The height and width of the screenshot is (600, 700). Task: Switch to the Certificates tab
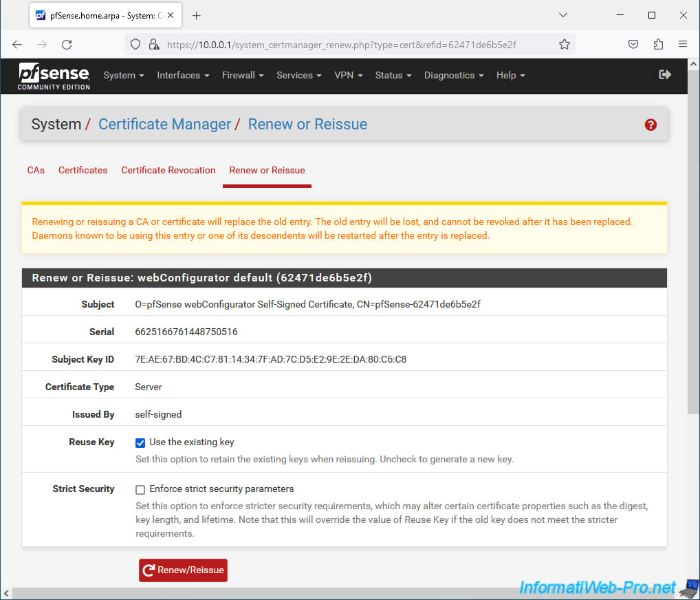(83, 170)
